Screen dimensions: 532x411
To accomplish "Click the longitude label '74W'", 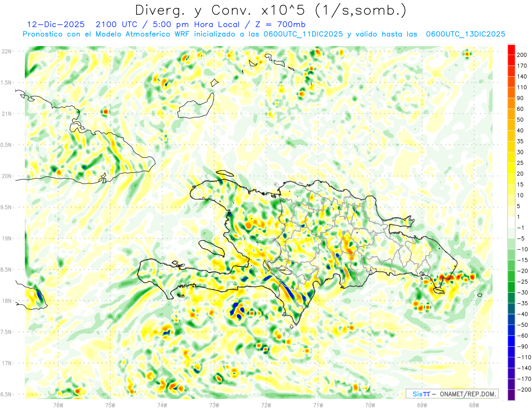I will click(x=162, y=405).
